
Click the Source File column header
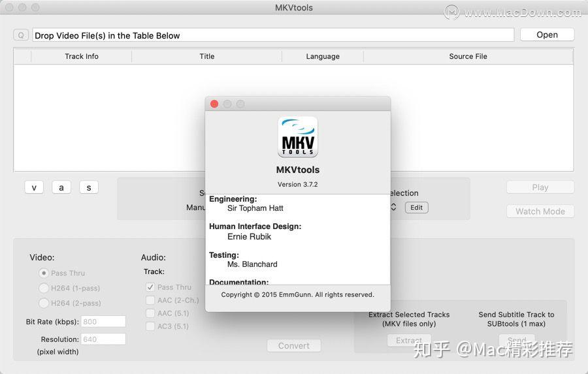pos(468,56)
